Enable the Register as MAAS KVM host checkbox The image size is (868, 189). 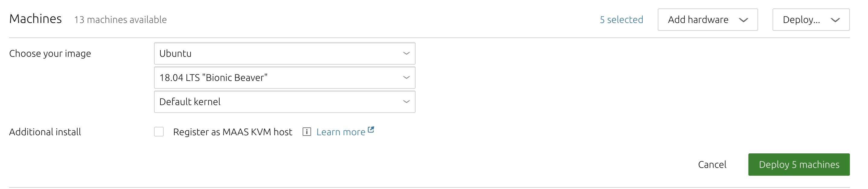click(x=159, y=132)
